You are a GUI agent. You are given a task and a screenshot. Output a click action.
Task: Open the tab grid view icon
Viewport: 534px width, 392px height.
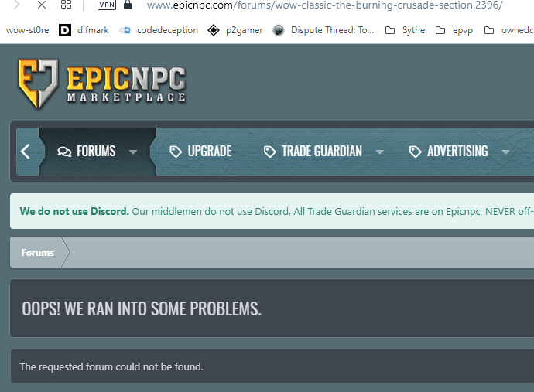(66, 5)
